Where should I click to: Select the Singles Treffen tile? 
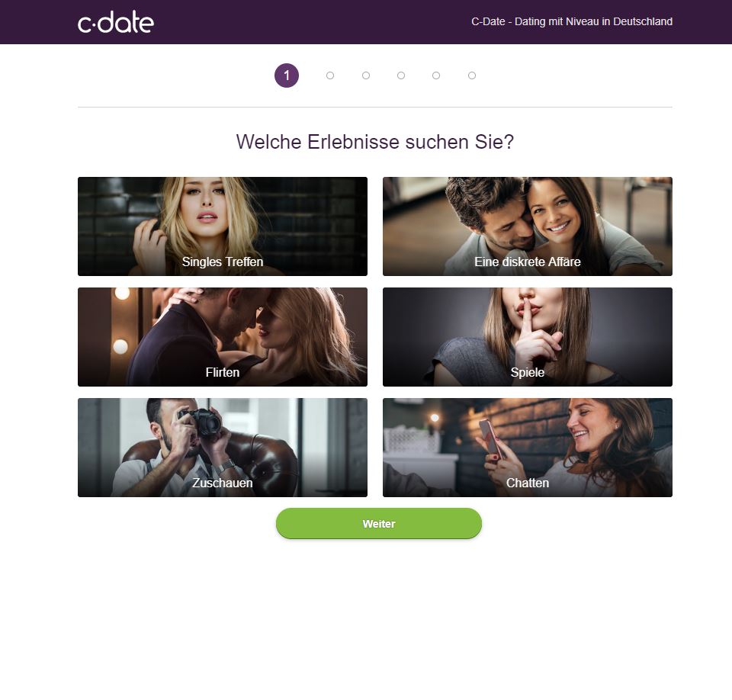pos(222,226)
